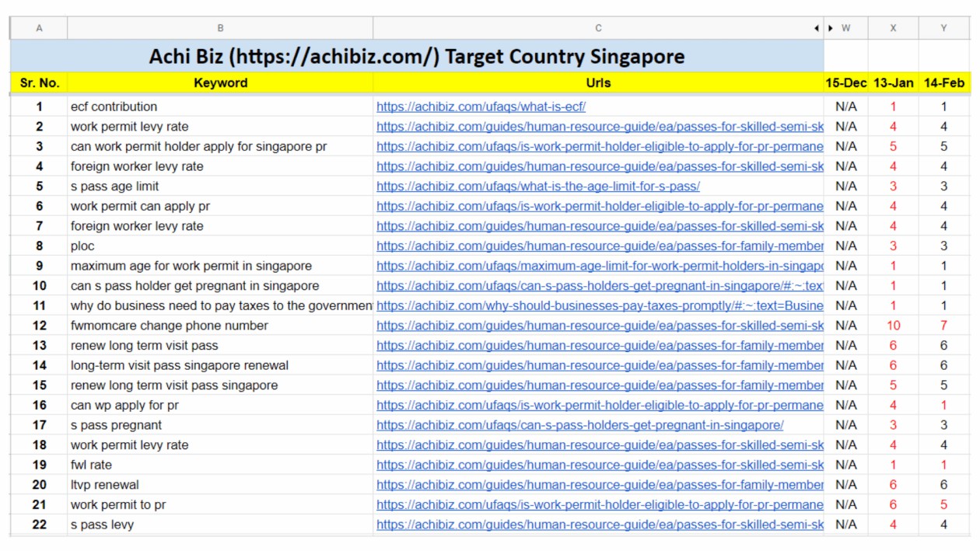This screenshot has width=980, height=551.
Task: Select column B header
Action: 220,28
